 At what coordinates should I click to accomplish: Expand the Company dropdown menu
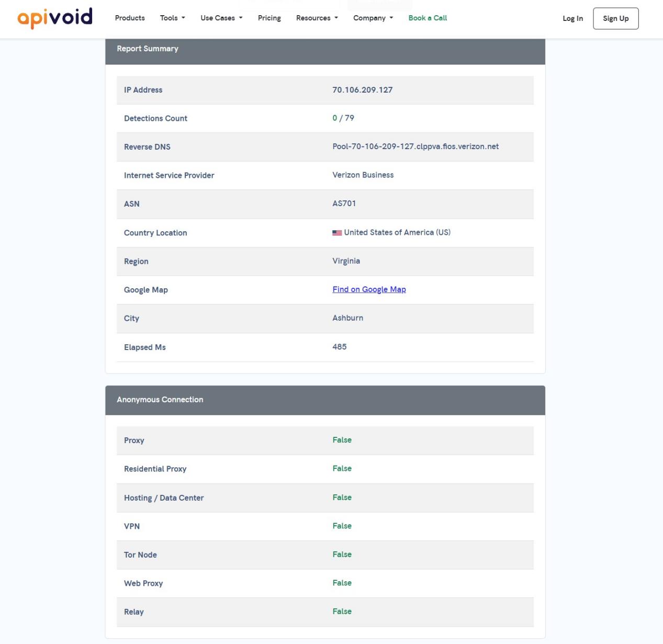click(x=373, y=18)
